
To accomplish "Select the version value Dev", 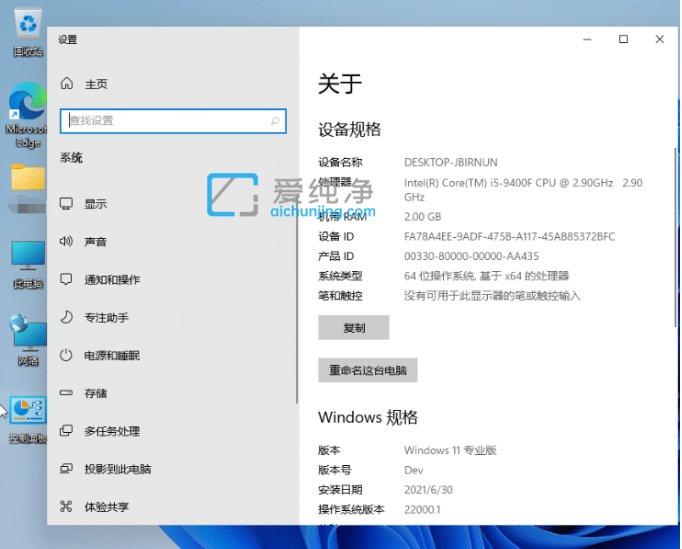I will click(414, 470).
